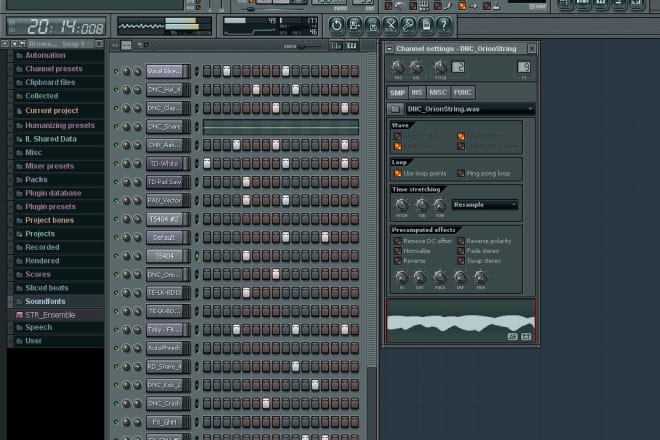Select the TD-Pad Saw channel button

(x=165, y=182)
